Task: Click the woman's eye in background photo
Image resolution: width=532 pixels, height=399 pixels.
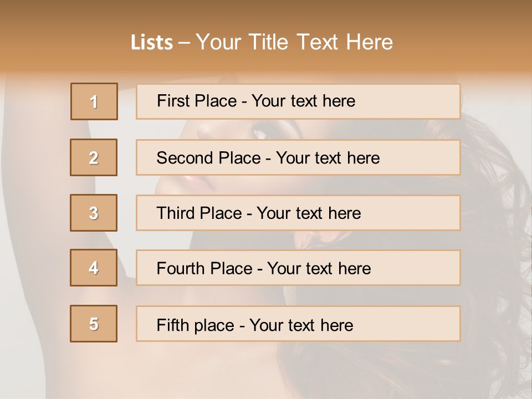Action: click(x=259, y=133)
